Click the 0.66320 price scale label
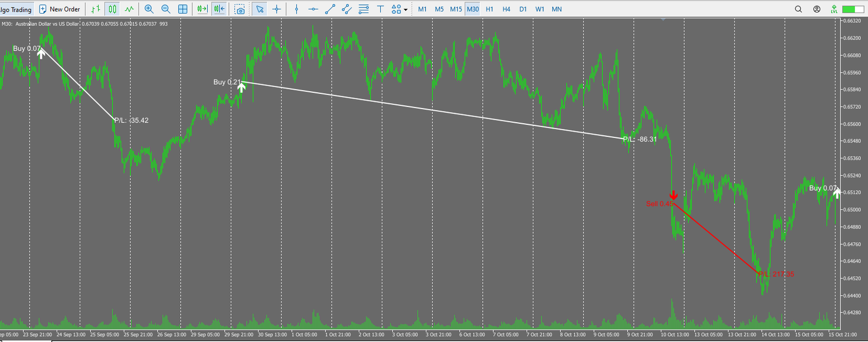The width and height of the screenshot is (868, 342). (853, 21)
